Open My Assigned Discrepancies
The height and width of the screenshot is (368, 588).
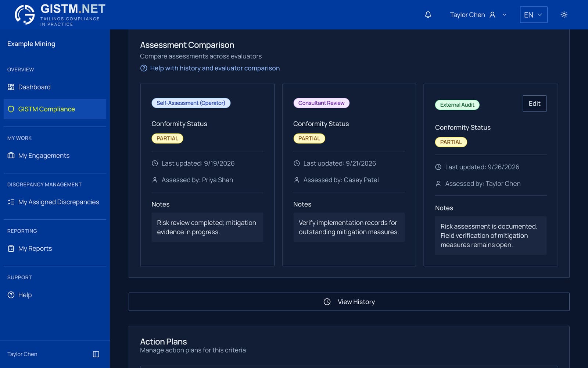click(55, 202)
